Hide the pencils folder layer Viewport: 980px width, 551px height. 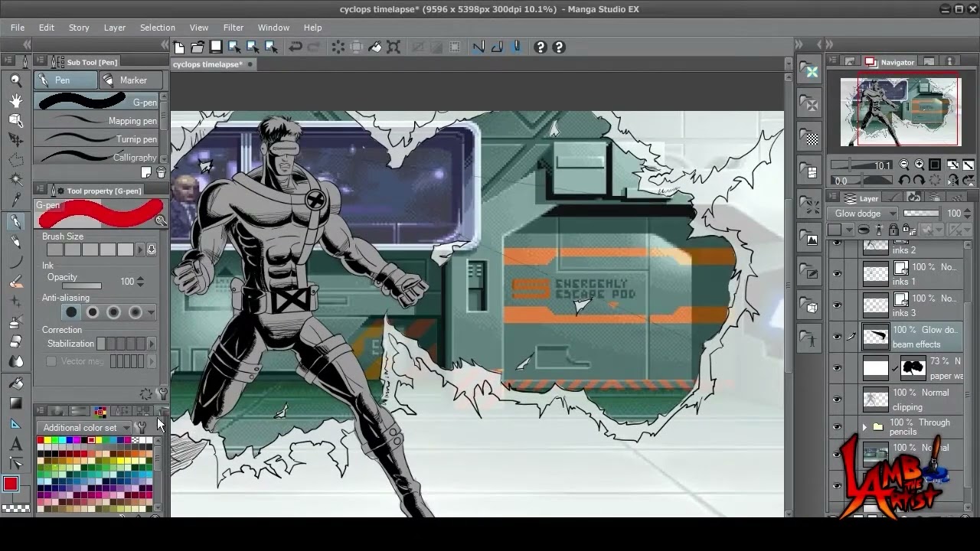[837, 427]
